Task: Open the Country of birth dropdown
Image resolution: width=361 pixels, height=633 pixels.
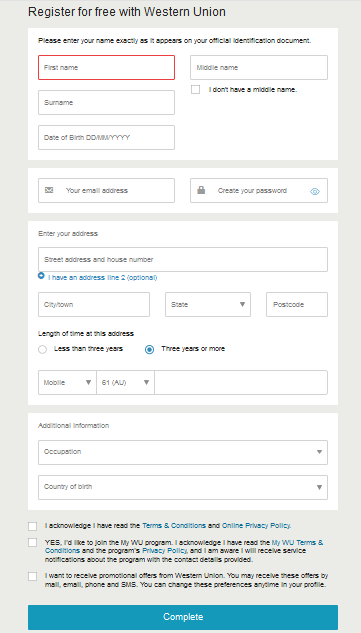Action: 183,487
